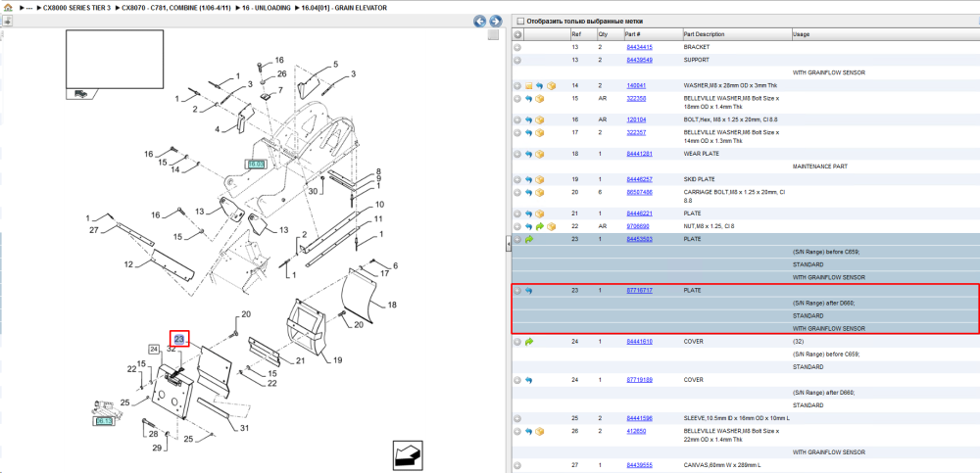Select boxed callout 24 on the diagram

(155, 349)
